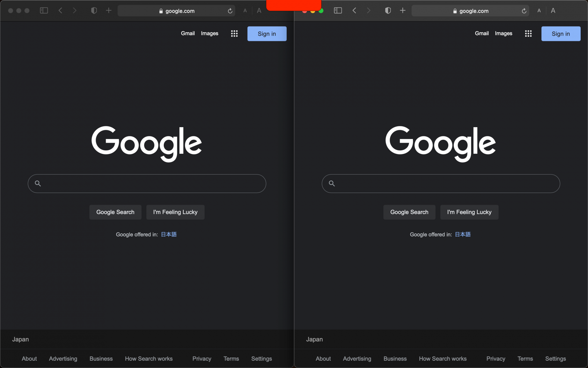The width and height of the screenshot is (588, 368).
Task: Click privacy shield icon in left window
Action: point(94,11)
